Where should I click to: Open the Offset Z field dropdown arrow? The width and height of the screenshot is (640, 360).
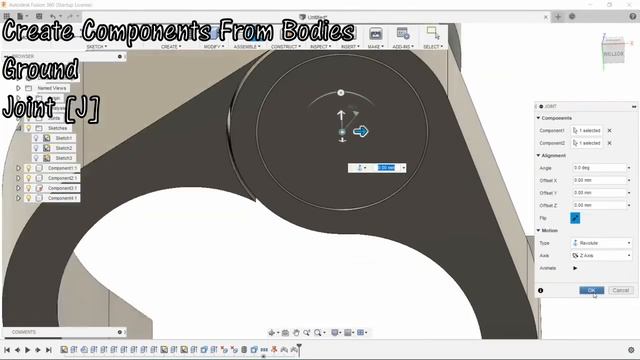629,205
